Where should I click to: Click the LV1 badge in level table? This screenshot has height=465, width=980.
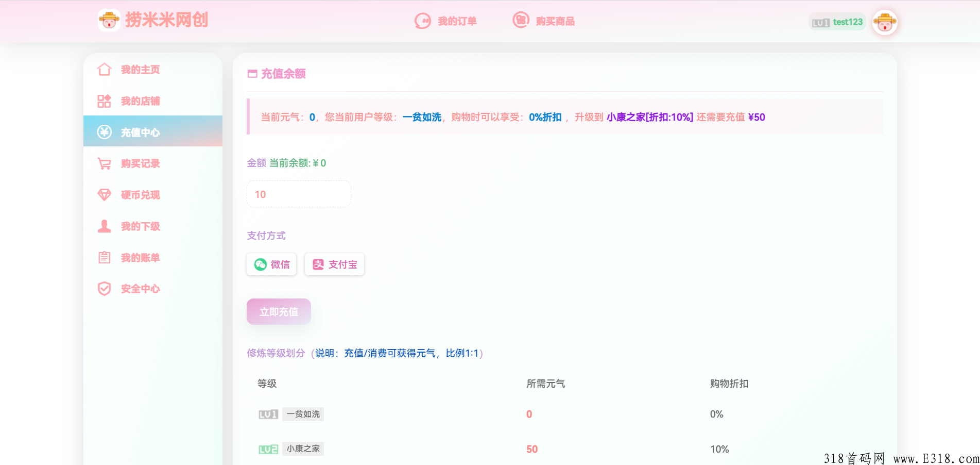268,414
